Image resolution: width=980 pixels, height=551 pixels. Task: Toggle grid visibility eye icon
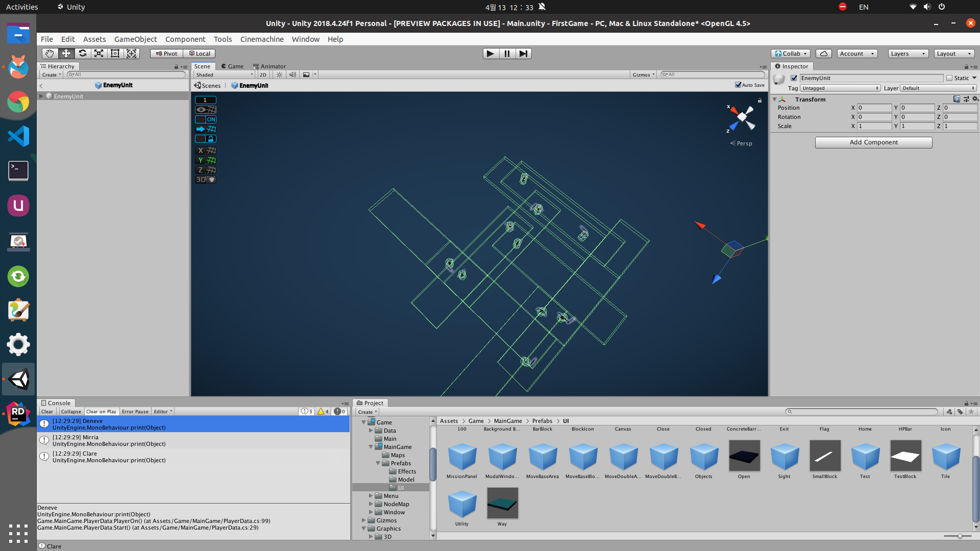206,110
